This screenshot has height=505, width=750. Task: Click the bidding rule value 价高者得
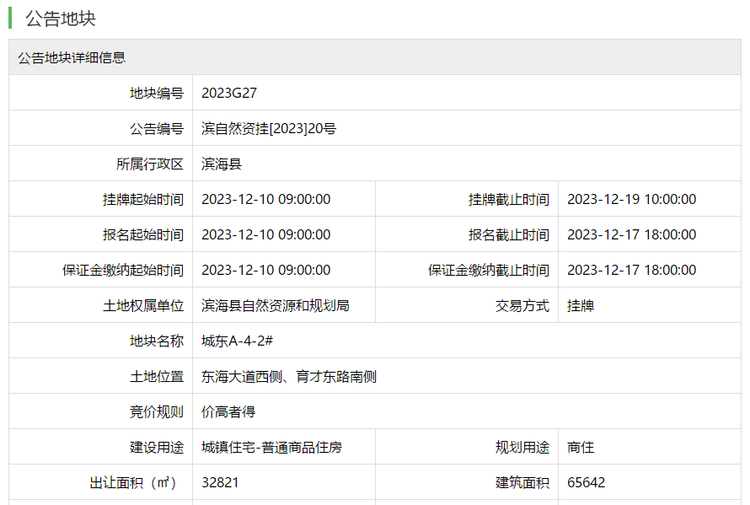point(228,412)
